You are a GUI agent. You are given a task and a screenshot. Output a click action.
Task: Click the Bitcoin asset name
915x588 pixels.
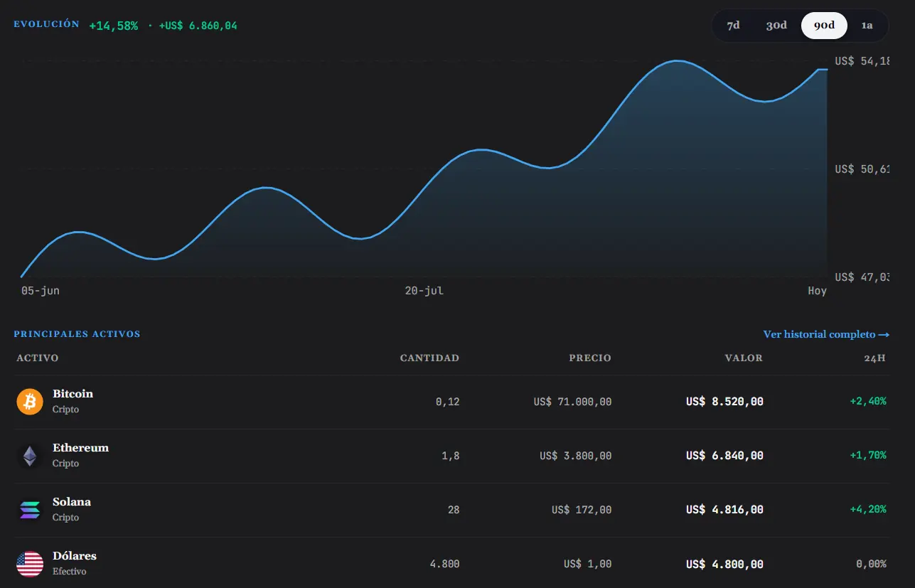73,394
